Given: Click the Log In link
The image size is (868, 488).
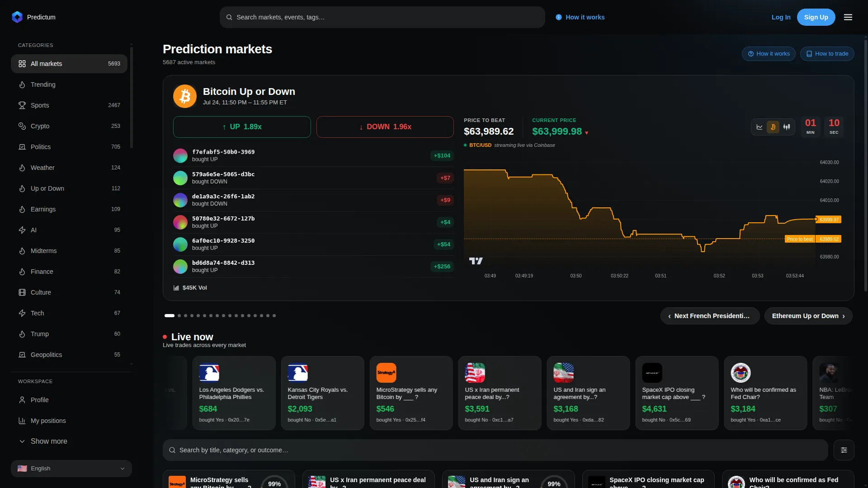Looking at the screenshot, I should [781, 17].
